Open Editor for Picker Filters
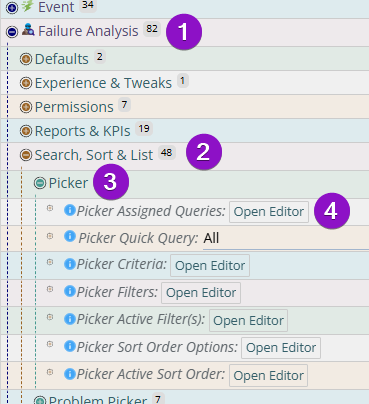Screen dimensions: 369x404 pos(201,293)
